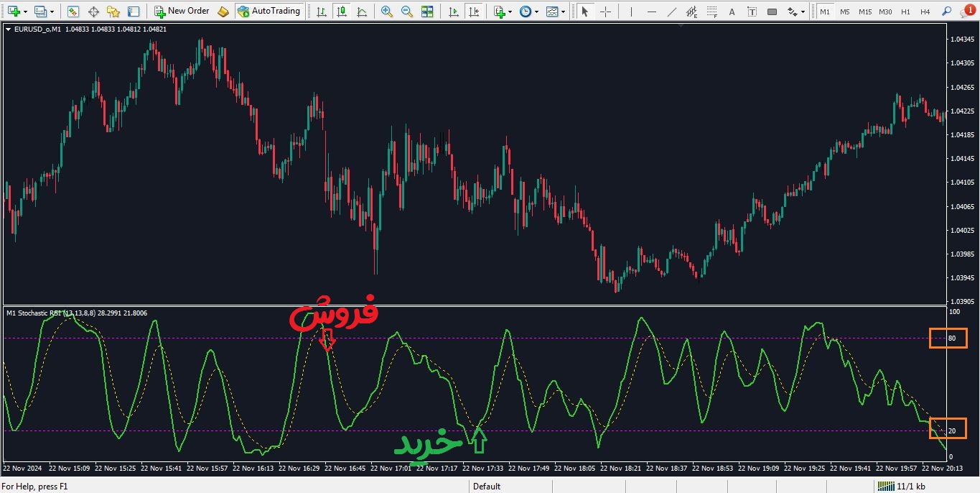Switch to the M15 timeframe

pyautogui.click(x=865, y=11)
